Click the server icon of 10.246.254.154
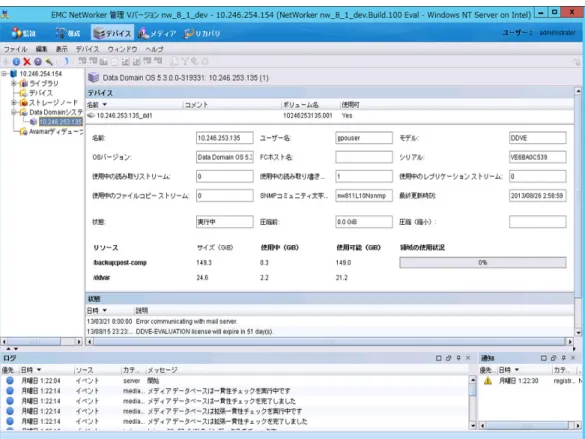 tap(13, 73)
